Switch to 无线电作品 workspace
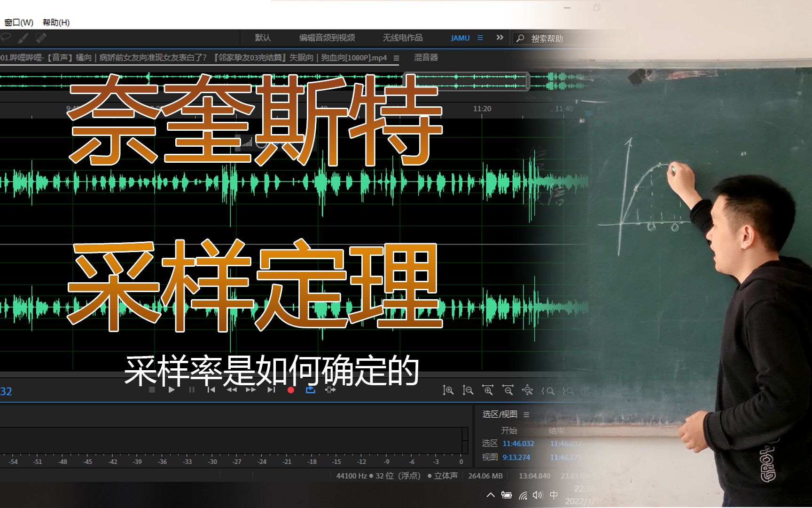Screen dimensions: 812x508 402,38
